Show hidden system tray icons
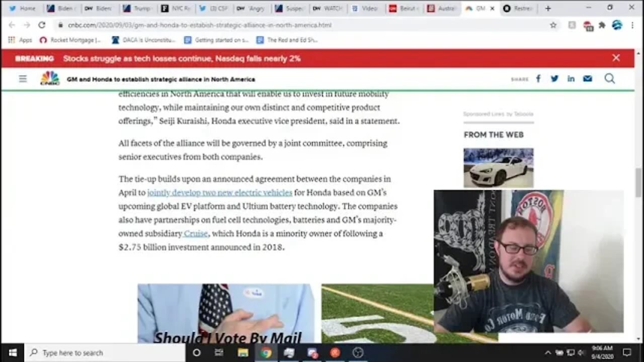 547,352
